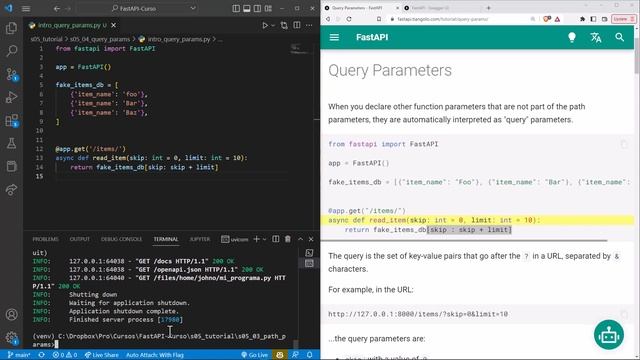Expand the run button dropdown arrow
The image size is (640, 360).
coord(273,25)
